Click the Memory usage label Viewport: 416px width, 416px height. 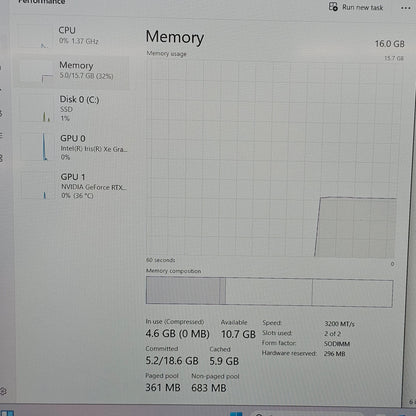coord(166,54)
